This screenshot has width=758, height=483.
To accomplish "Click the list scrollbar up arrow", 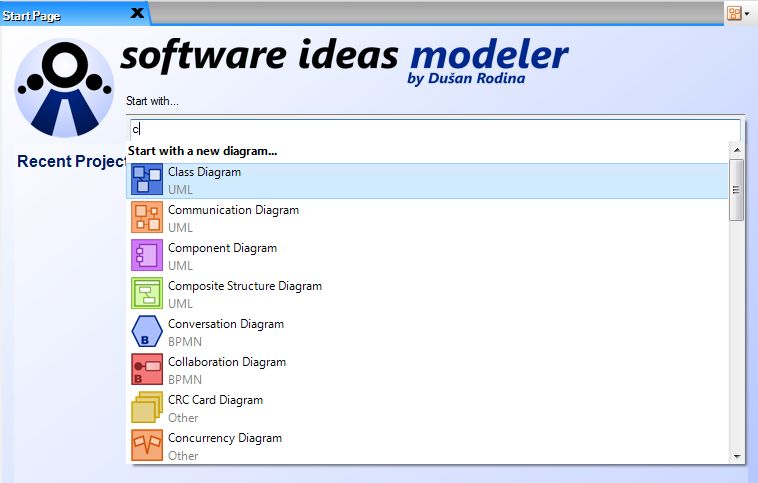I will point(737,150).
